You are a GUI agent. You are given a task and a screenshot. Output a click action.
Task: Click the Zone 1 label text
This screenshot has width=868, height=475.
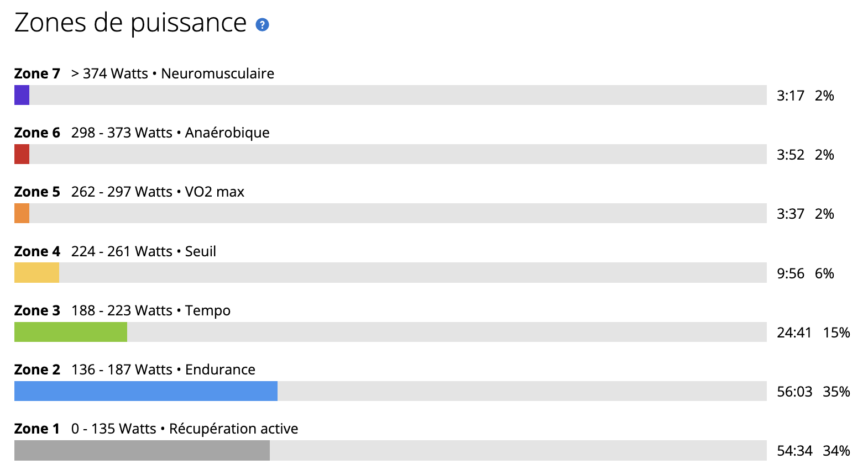37,429
